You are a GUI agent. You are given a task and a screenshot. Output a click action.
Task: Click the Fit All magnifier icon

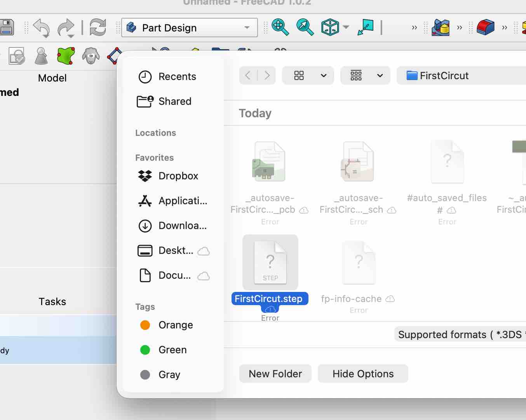(x=280, y=27)
